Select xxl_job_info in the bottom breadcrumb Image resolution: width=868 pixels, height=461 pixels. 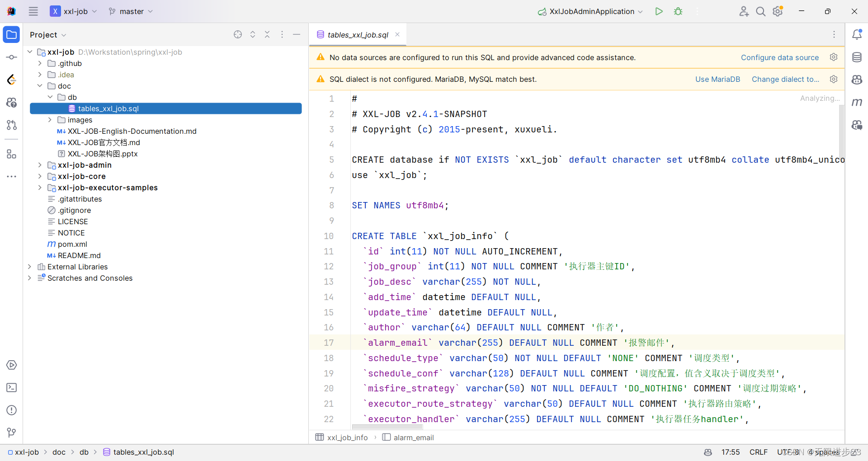pos(347,437)
